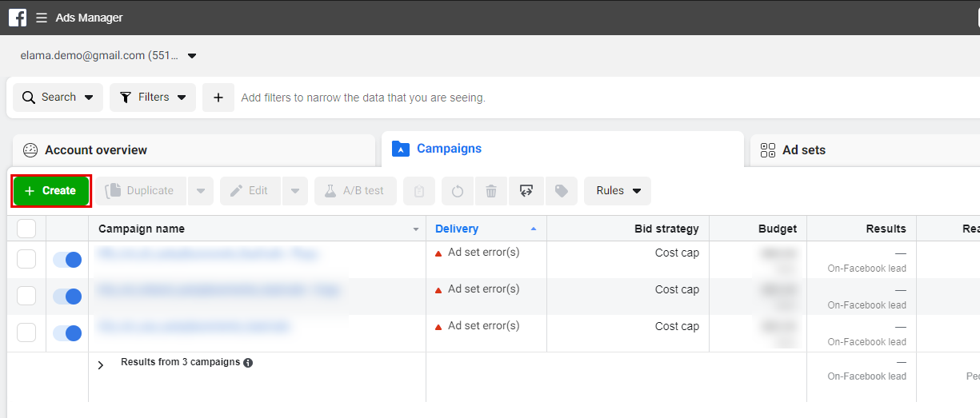Focus the add filters input field

tap(363, 98)
